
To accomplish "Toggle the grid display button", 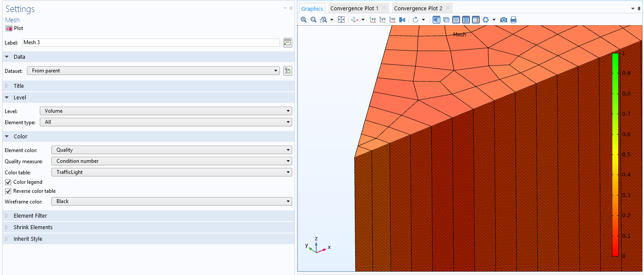I will coord(466,20).
